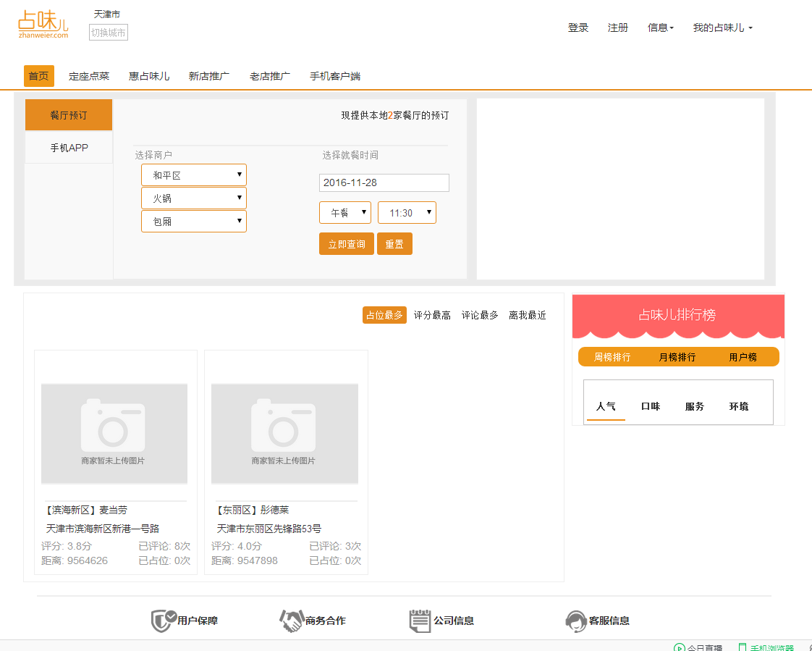The height and width of the screenshot is (651, 812).
Task: Click the 今日直播 play icon in status bar
Action: [x=679, y=647]
